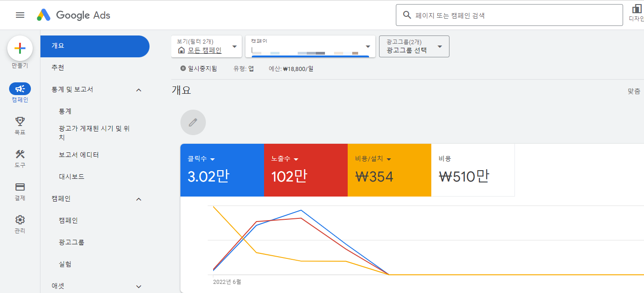Image resolution: width=644 pixels, height=293 pixels.
Task: Expand the 애셋 section
Action: click(x=138, y=286)
